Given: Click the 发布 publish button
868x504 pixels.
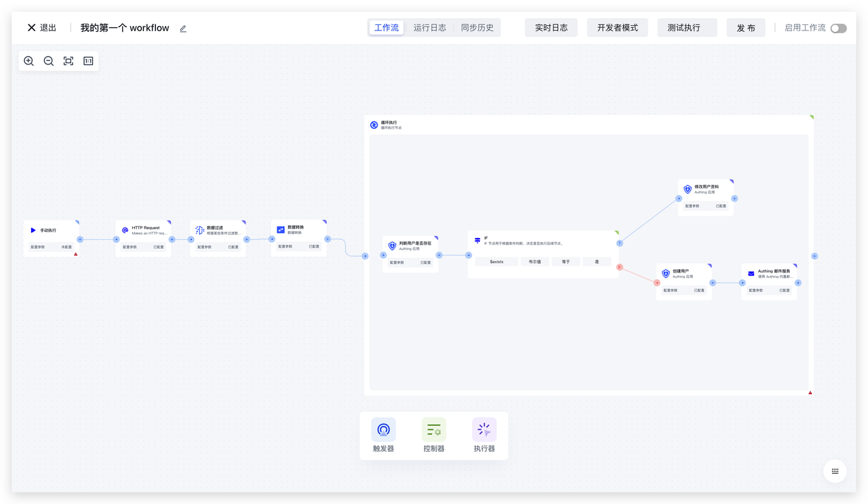Looking at the screenshot, I should pyautogui.click(x=746, y=28).
